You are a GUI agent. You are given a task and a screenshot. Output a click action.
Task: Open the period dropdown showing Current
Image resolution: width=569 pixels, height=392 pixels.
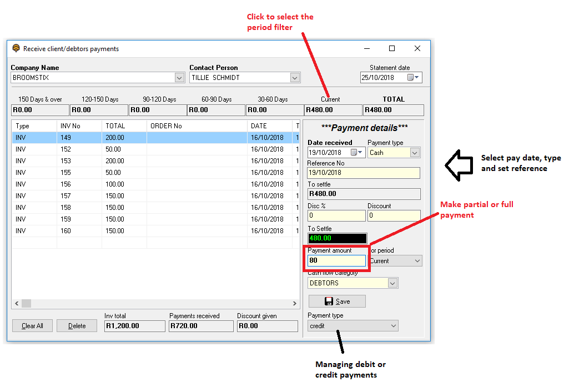pos(416,260)
